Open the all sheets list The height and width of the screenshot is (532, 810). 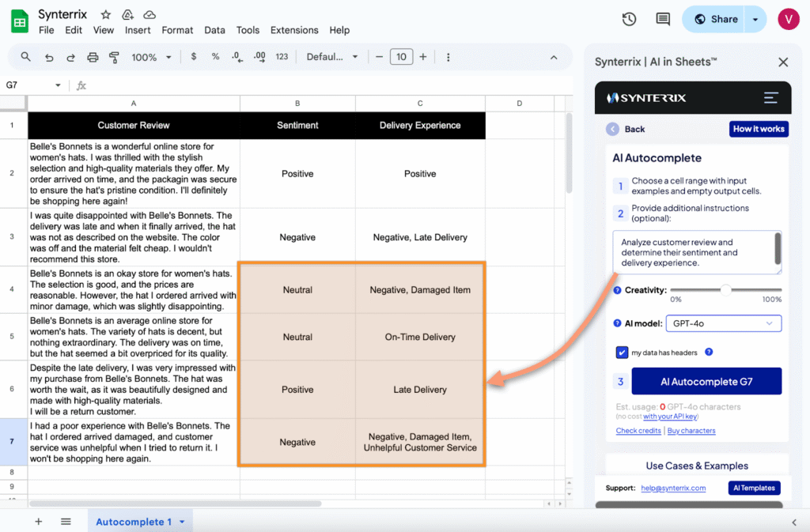tap(66, 522)
